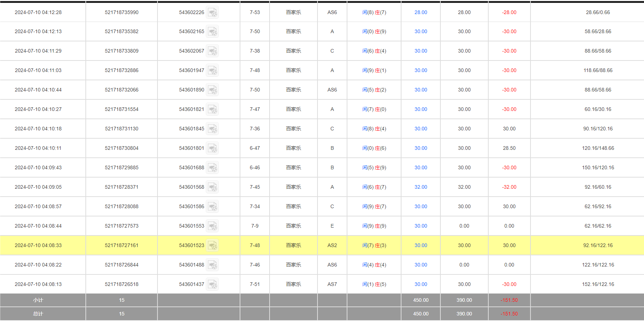Viewport: 644px width, 327px height.
Task: Play video replay for round 543602165
Action: [212, 32]
